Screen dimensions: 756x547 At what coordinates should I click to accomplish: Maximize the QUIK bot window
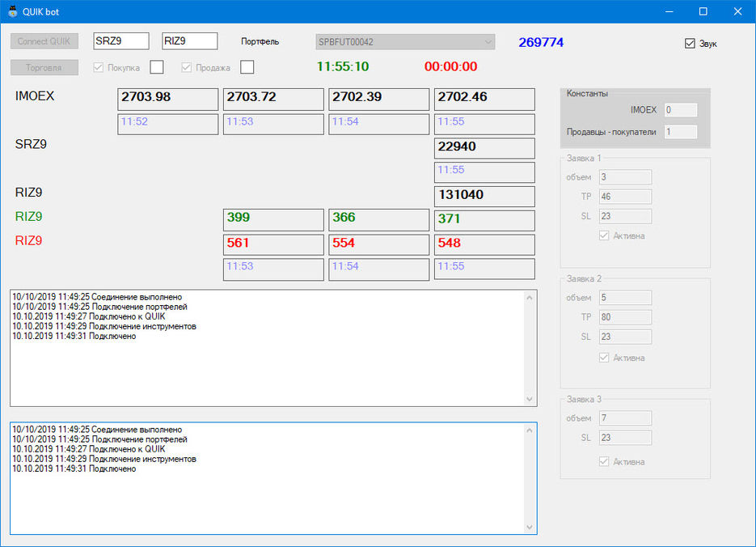pyautogui.click(x=703, y=11)
